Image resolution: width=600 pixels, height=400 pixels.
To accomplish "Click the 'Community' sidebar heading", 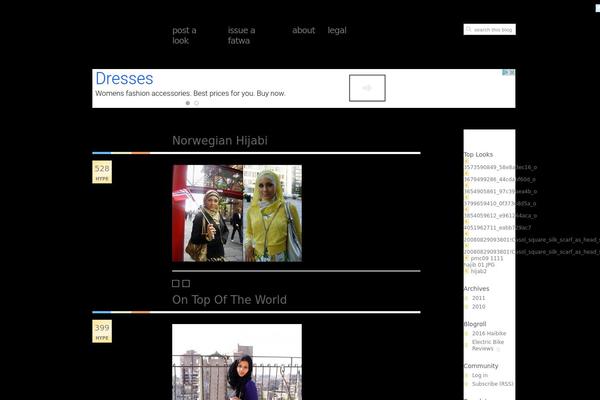I will click(481, 366).
